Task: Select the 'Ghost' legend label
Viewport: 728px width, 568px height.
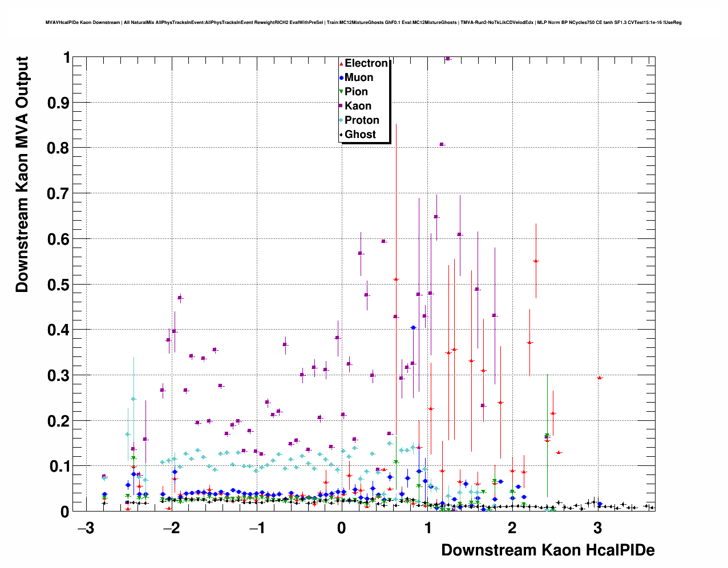Action: click(360, 135)
